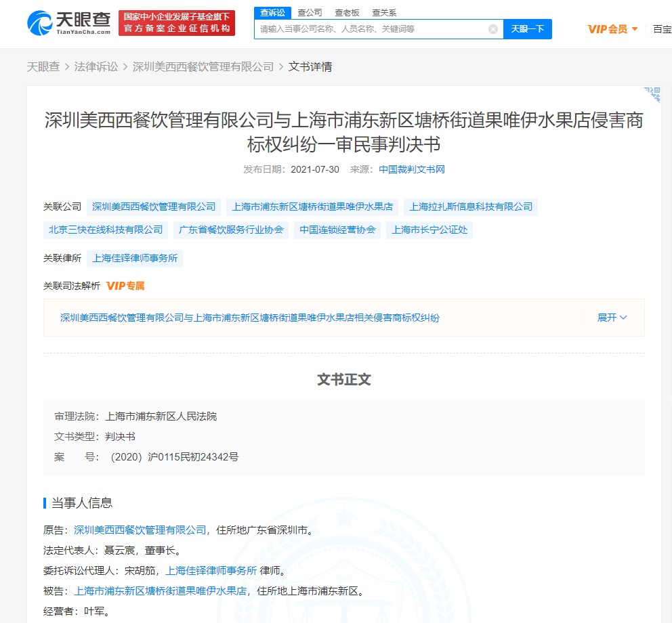Open 上海市长宁公证处 tag
Viewport: 672px width, 623px height.
(x=429, y=230)
